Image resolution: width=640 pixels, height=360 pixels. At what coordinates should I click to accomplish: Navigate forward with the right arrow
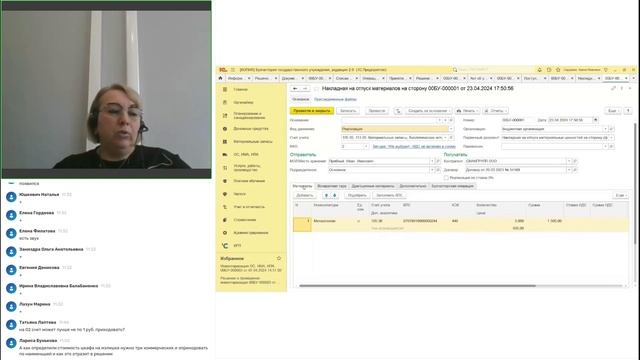click(x=304, y=89)
